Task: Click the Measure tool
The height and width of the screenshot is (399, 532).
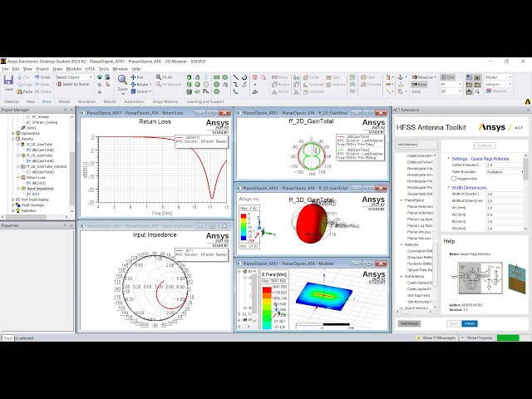Action: point(424,77)
